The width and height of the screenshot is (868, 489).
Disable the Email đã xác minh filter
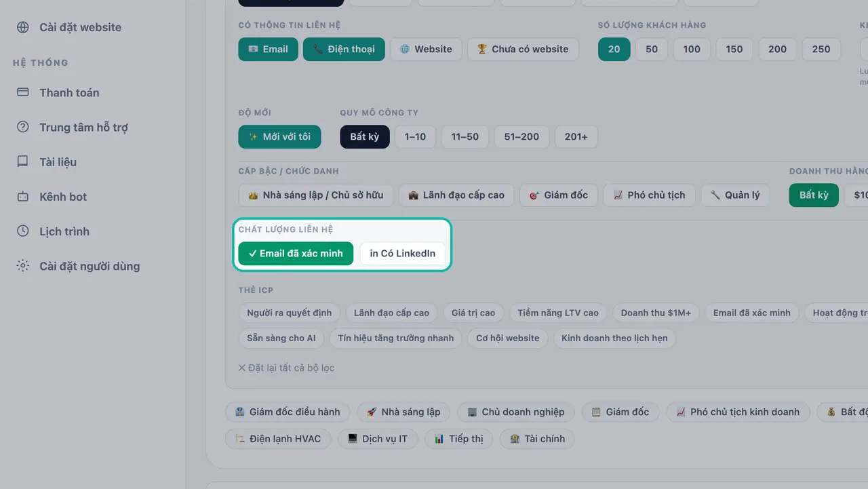pos(296,254)
